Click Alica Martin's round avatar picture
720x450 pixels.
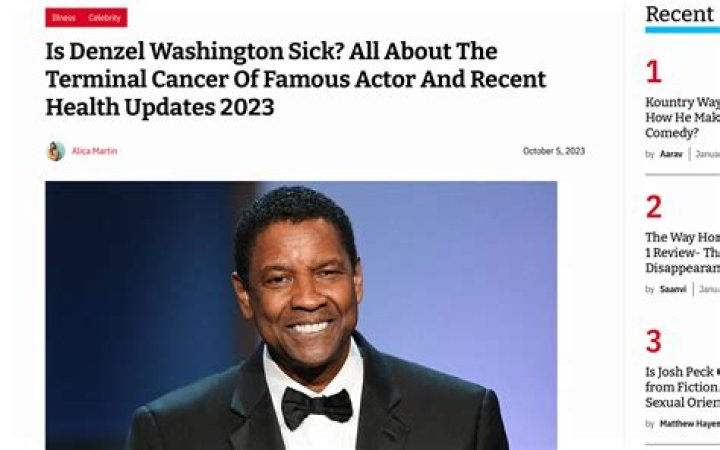[56, 151]
